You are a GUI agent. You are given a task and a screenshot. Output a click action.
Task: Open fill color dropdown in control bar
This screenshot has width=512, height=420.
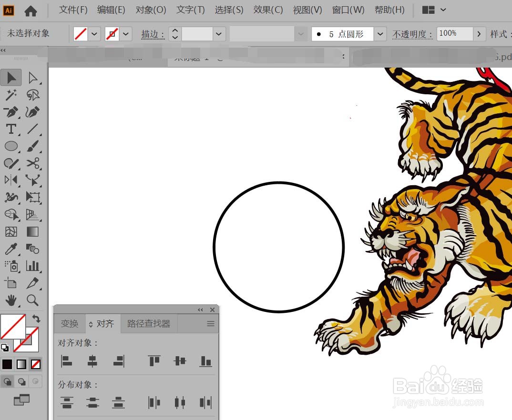tap(94, 34)
